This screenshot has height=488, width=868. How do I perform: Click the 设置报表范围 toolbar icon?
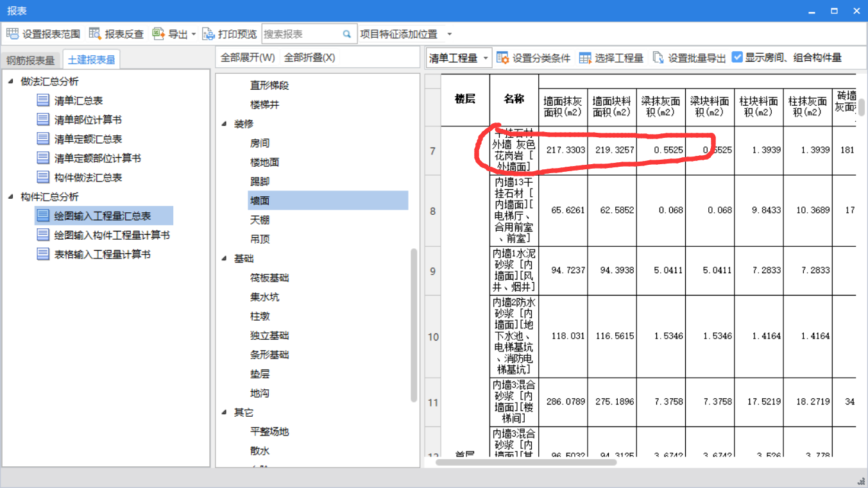pos(12,34)
